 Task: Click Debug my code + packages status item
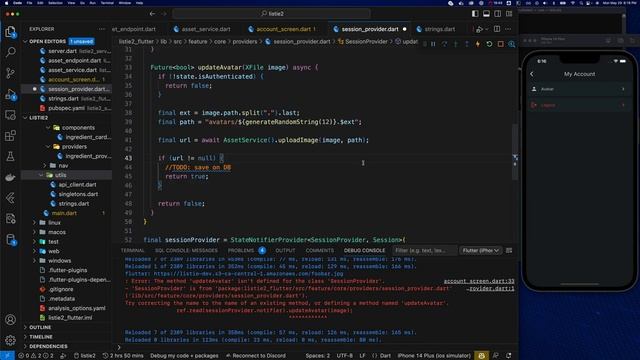(x=184, y=356)
